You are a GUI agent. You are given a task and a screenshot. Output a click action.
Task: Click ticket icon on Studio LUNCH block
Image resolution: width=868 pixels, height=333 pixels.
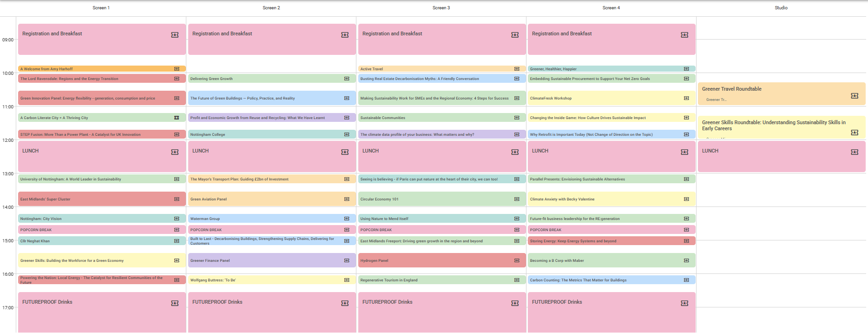(x=854, y=152)
